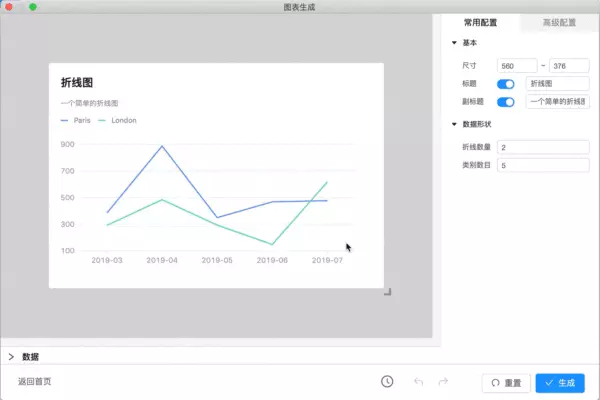Viewport: 600px width, 400px height.
Task: Click the 重置 reset button
Action: tap(506, 383)
